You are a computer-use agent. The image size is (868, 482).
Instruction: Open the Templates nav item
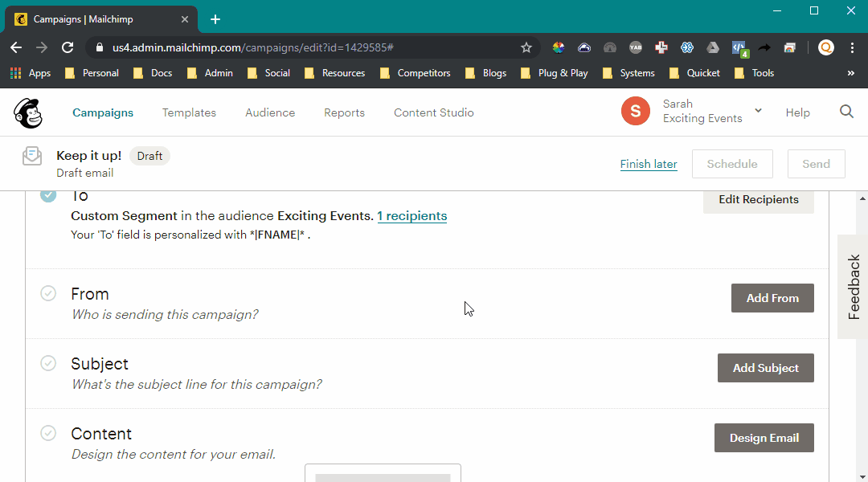pos(190,112)
